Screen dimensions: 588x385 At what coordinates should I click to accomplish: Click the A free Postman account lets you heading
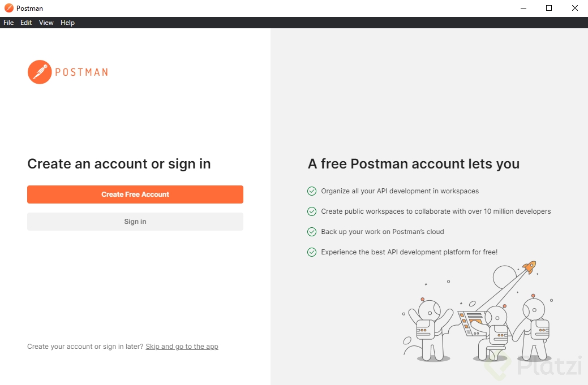[x=414, y=164]
